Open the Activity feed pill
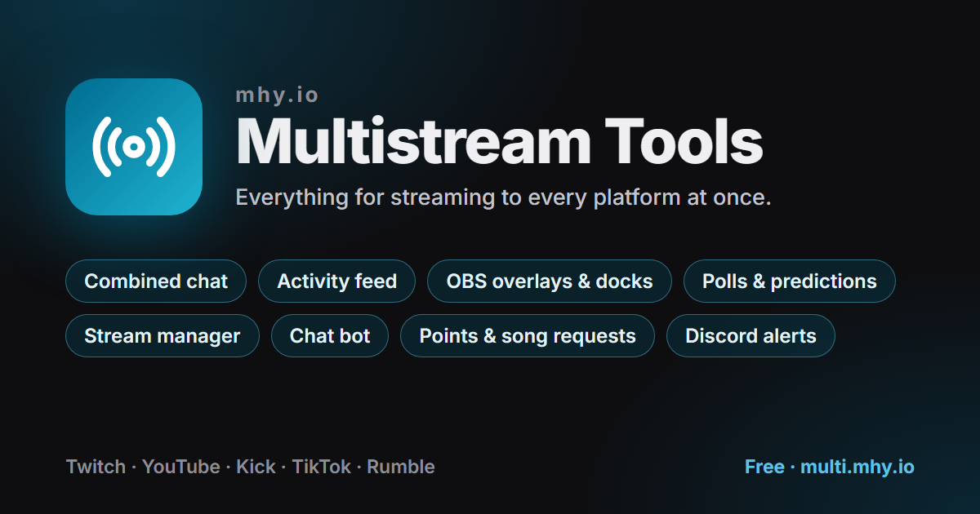 [x=336, y=281]
